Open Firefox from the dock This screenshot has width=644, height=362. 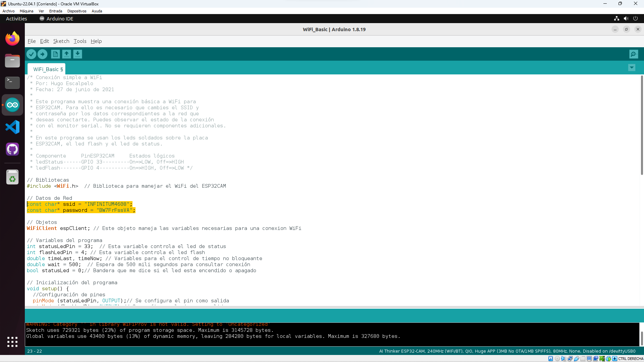click(12, 38)
